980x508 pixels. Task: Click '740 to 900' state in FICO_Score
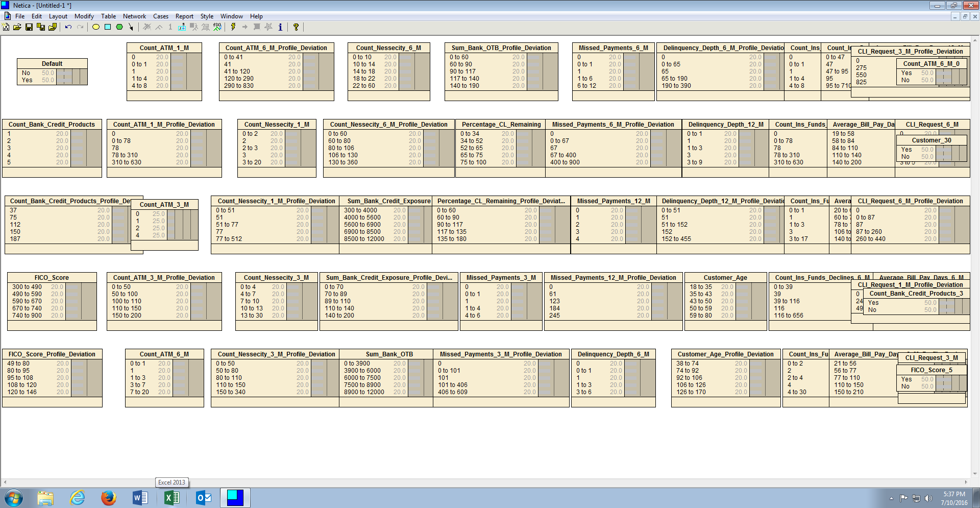pos(27,316)
